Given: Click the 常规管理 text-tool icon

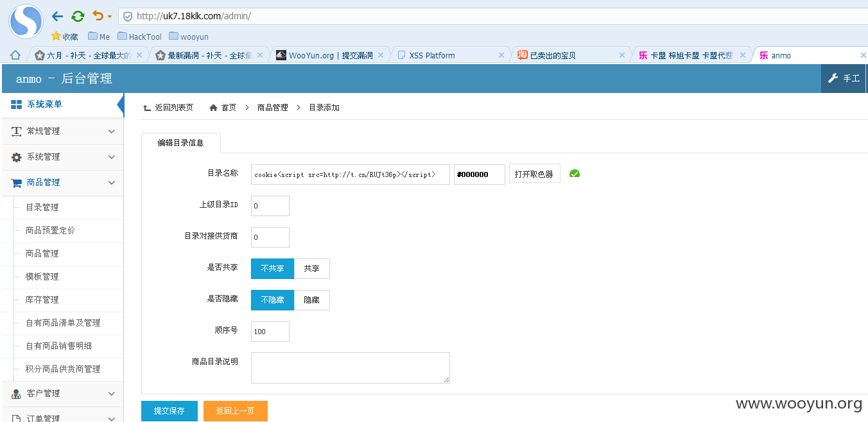Looking at the screenshot, I should (17, 131).
